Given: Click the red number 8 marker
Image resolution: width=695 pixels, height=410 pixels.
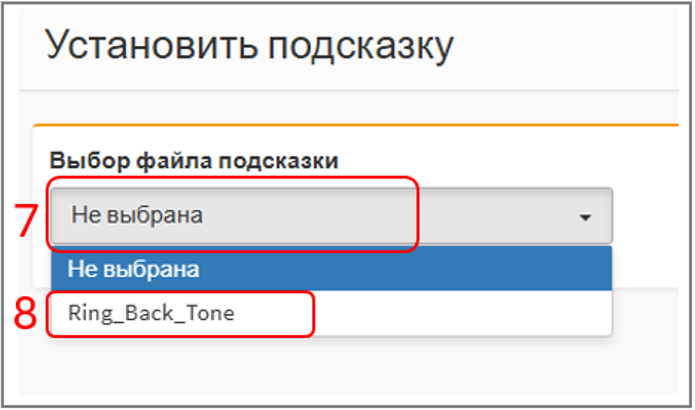Looking at the screenshot, I should [x=27, y=314].
